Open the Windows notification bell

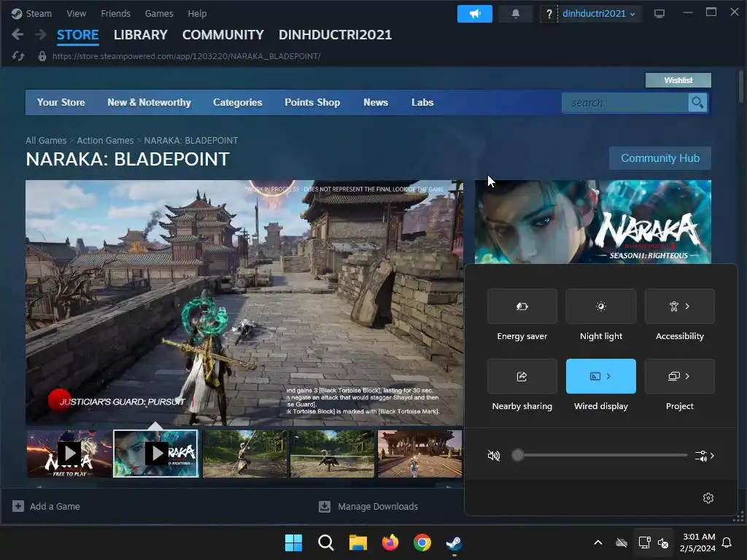[x=727, y=542]
